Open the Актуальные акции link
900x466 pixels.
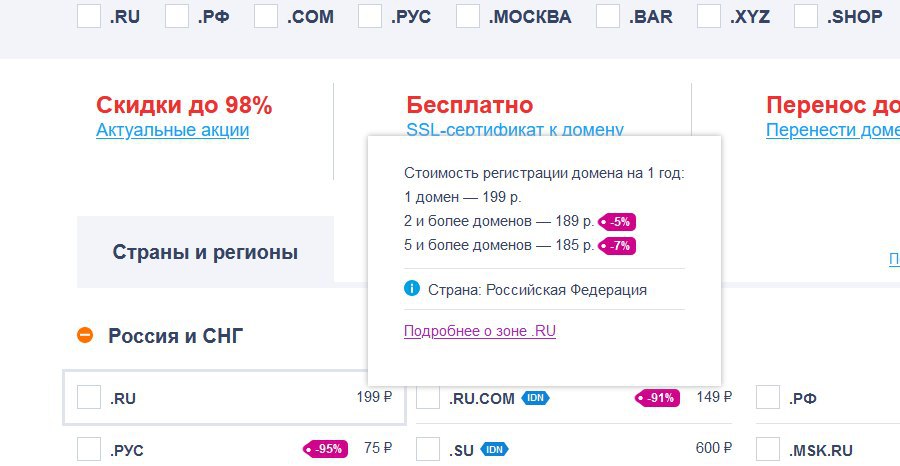coord(172,130)
